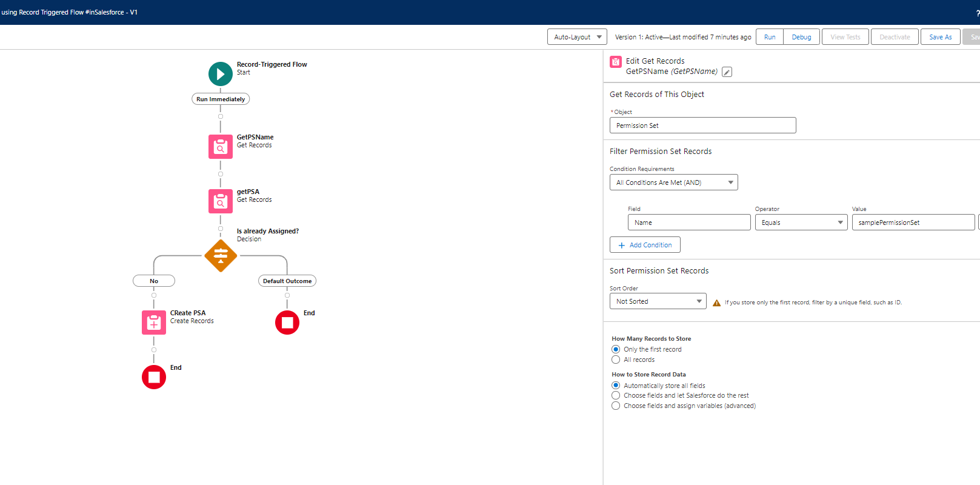Select Only the first record option
The height and width of the screenshot is (485, 980).
pos(616,349)
